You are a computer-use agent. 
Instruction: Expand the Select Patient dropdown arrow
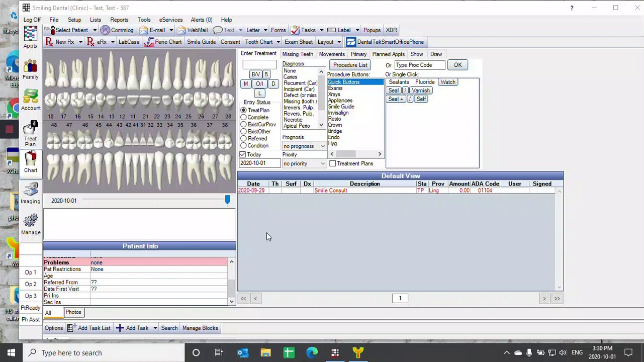(x=95, y=30)
